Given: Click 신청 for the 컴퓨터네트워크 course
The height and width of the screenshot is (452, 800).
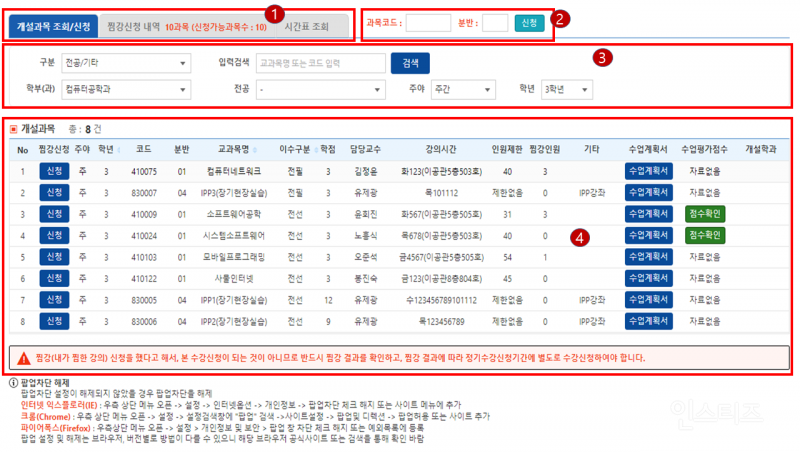Looking at the screenshot, I should [53, 171].
